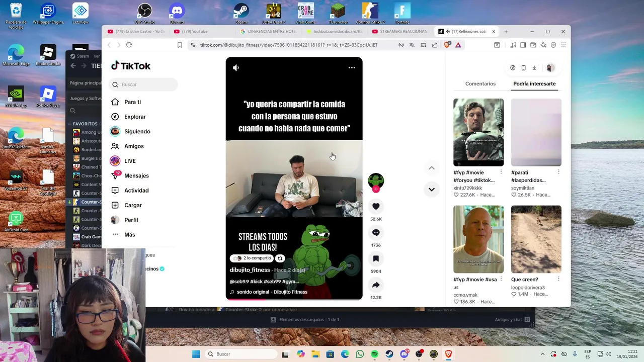
Task: Click the TikTok URL address bar
Action: [x=289, y=45]
